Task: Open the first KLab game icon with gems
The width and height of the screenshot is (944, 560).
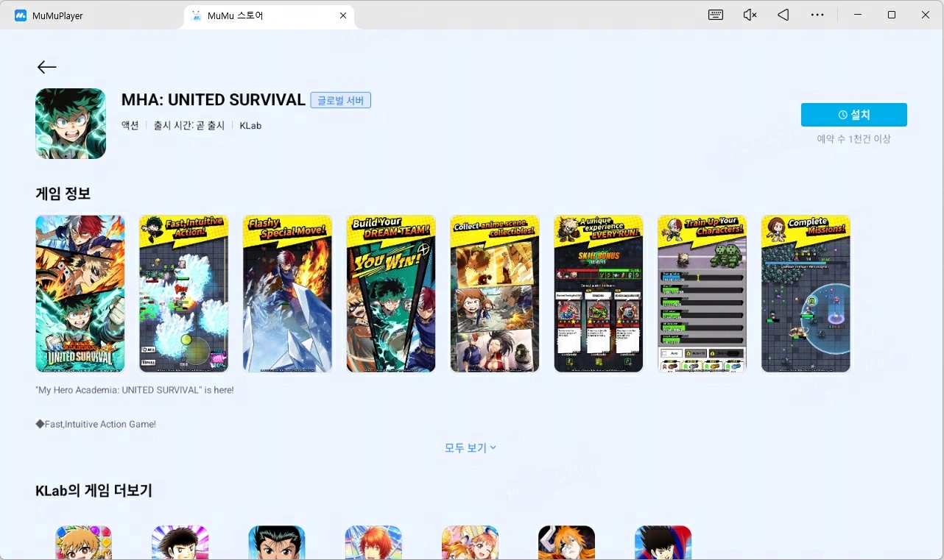Action: [84, 543]
